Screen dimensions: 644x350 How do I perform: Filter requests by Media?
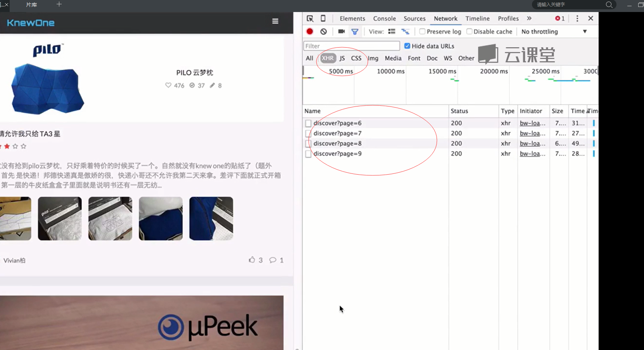point(393,58)
